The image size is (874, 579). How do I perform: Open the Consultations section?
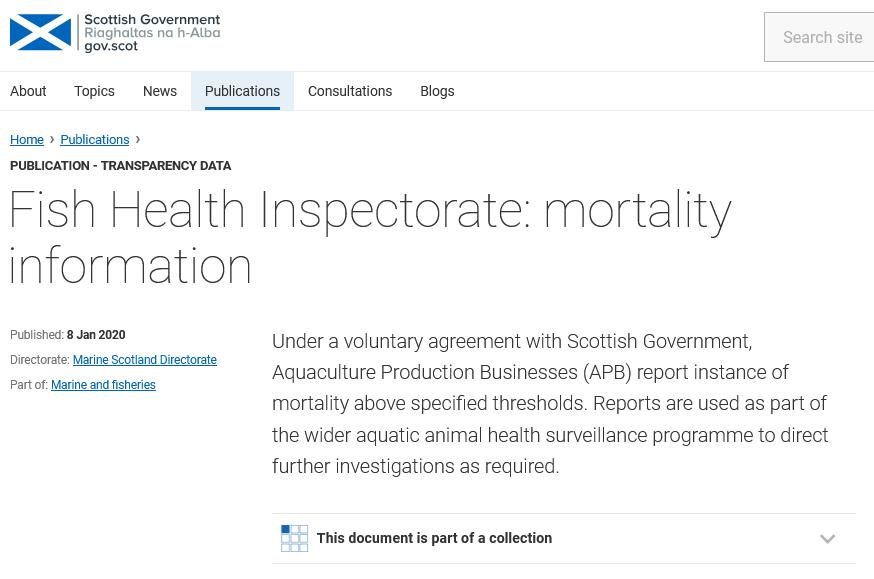(x=350, y=91)
